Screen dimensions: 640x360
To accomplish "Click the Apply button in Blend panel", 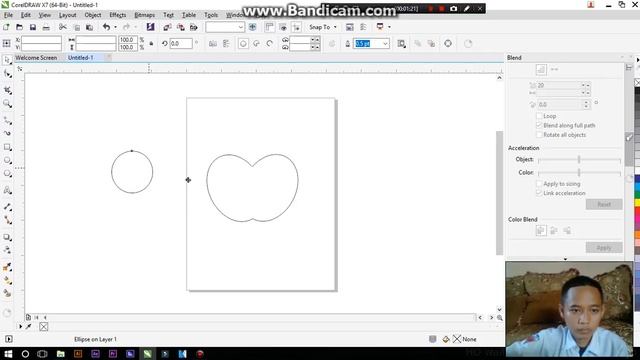I will [604, 248].
